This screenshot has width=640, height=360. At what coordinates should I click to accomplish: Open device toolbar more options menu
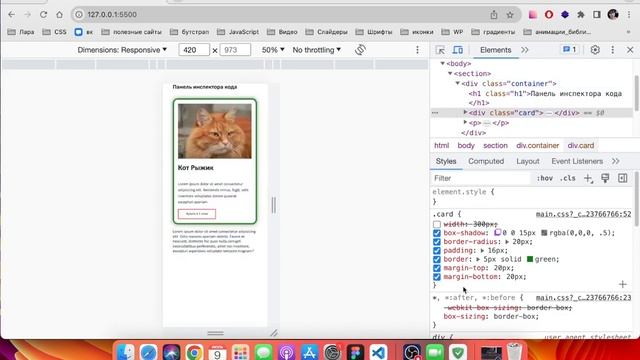pyautogui.click(x=417, y=50)
